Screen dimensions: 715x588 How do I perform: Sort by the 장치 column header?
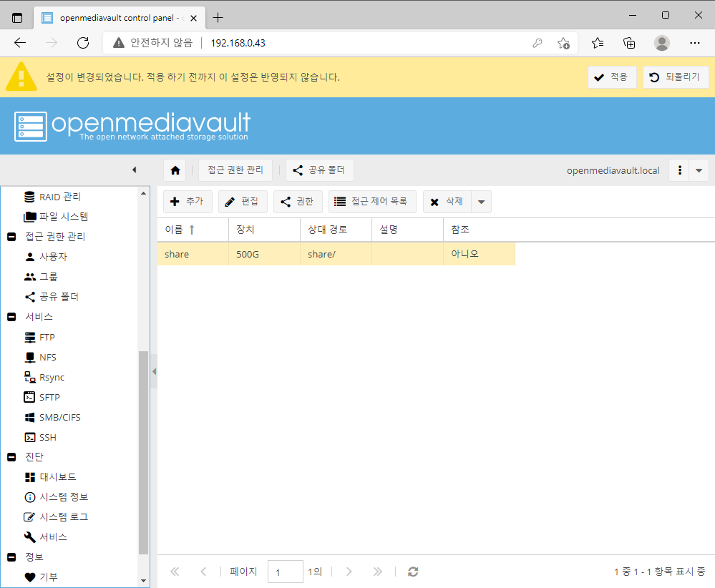pyautogui.click(x=265, y=230)
